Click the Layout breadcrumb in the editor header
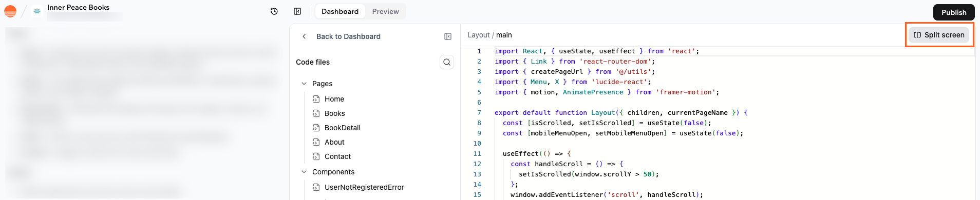The height and width of the screenshot is (200, 980). [x=479, y=35]
